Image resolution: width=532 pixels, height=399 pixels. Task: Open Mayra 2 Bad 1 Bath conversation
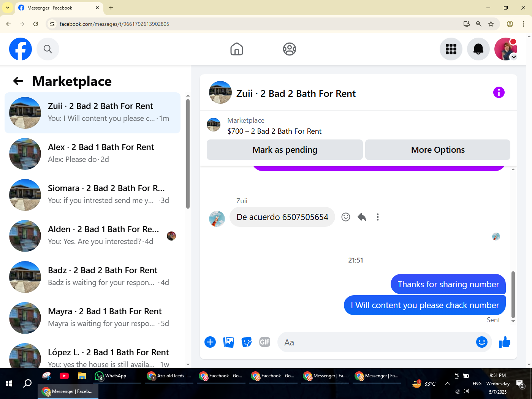[92, 318]
